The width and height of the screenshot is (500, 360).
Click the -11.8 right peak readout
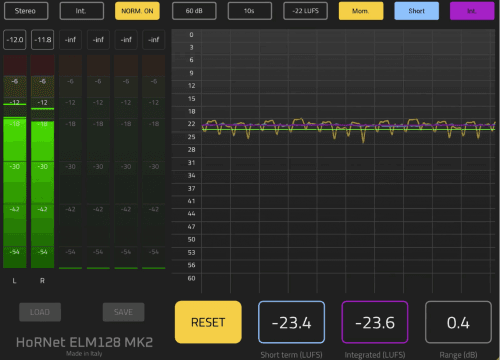pos(43,40)
